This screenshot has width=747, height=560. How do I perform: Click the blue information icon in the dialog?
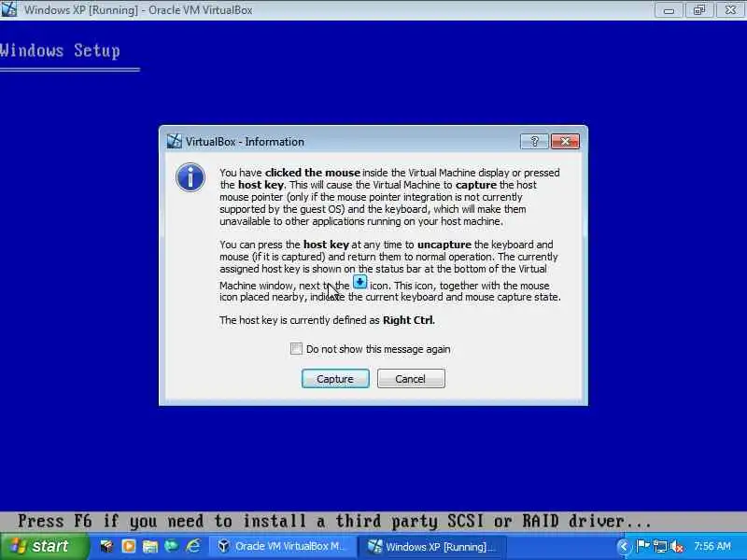coord(190,177)
